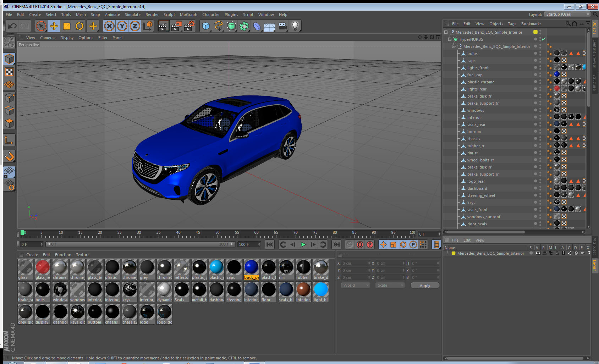Toggle Autokeying record button
Viewport: 599px width, 364px height.
tap(360, 244)
